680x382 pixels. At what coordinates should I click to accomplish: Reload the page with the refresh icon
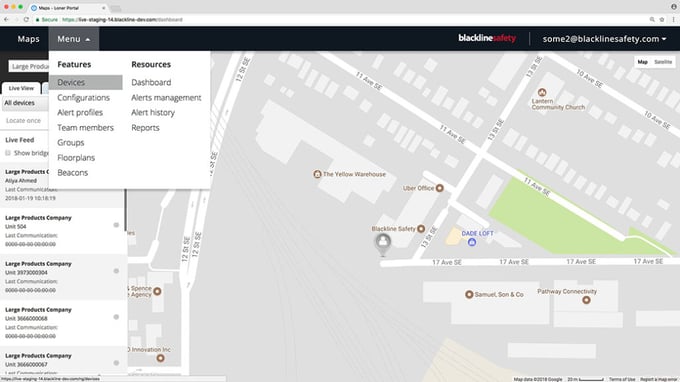[26, 20]
